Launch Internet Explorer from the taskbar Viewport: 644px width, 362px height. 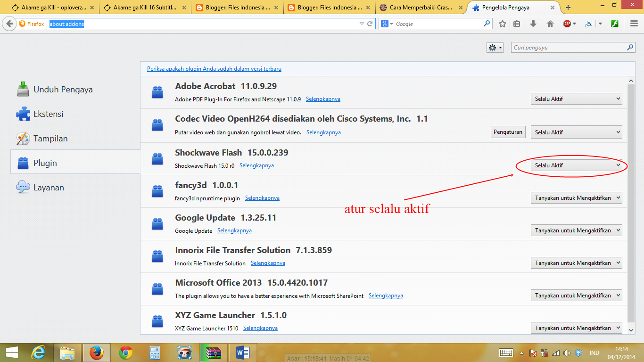coord(39,353)
